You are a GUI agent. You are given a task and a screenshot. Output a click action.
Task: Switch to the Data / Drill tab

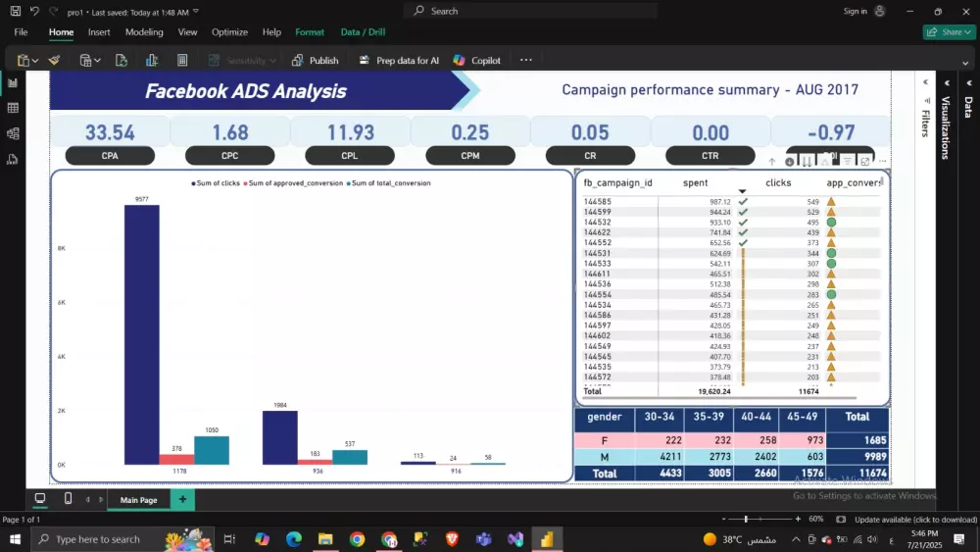pos(363,32)
